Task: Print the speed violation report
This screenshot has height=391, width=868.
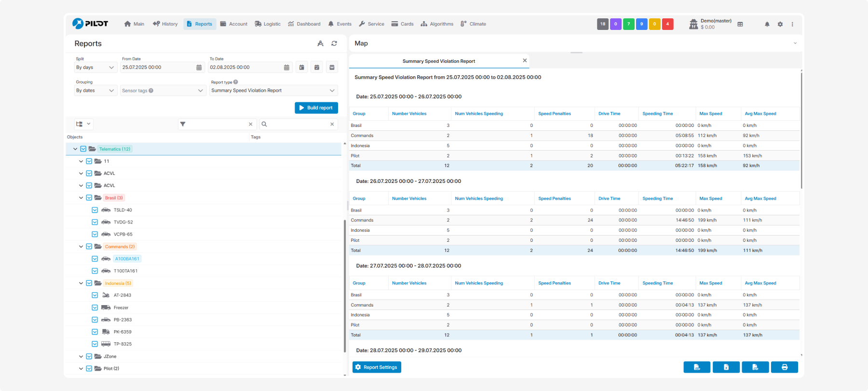Action: 784,367
